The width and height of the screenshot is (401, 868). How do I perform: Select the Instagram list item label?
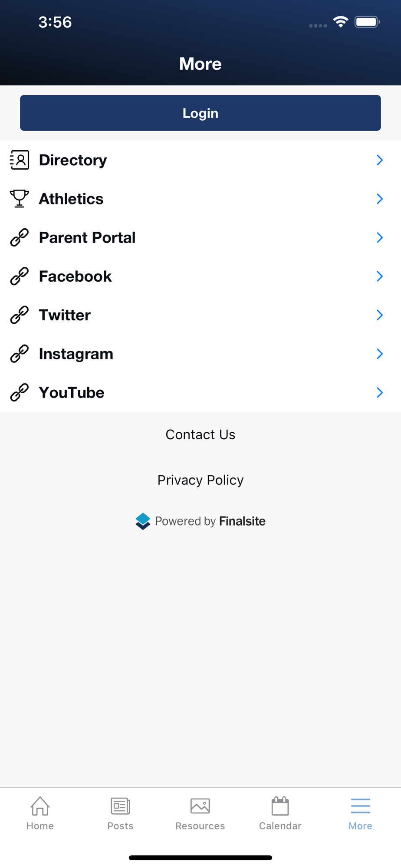coord(76,354)
